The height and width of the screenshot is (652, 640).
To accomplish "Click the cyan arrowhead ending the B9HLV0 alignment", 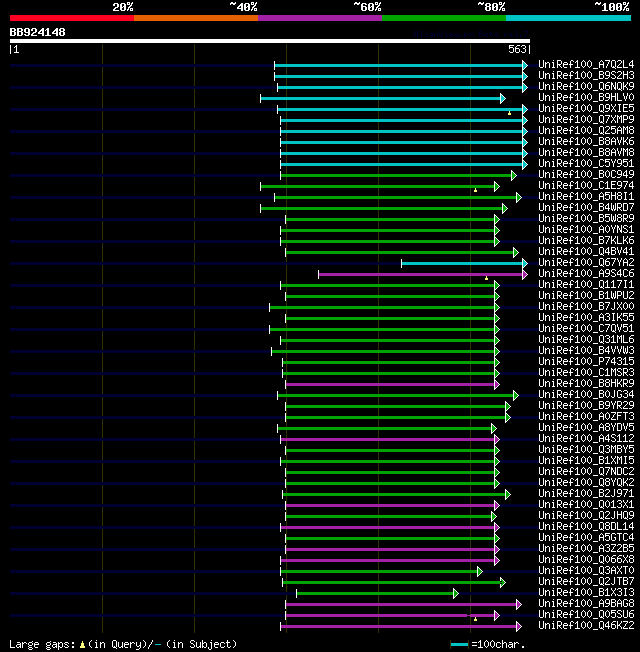I will point(503,99).
